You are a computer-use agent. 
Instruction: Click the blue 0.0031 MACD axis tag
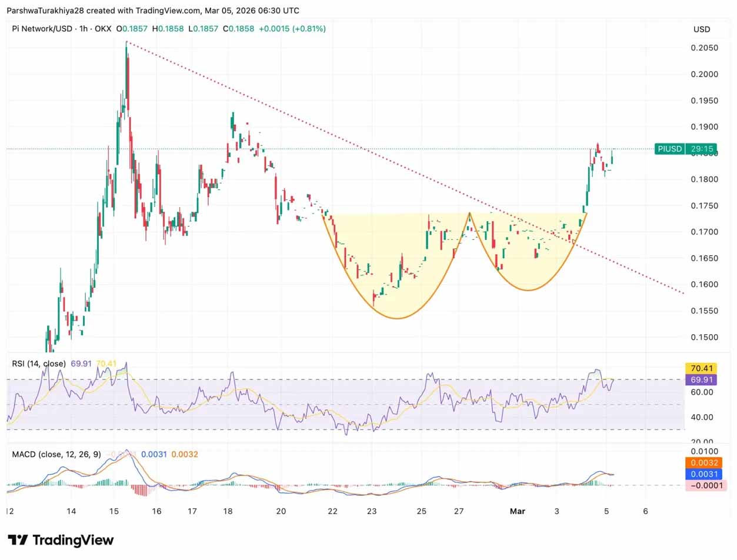pyautogui.click(x=703, y=474)
